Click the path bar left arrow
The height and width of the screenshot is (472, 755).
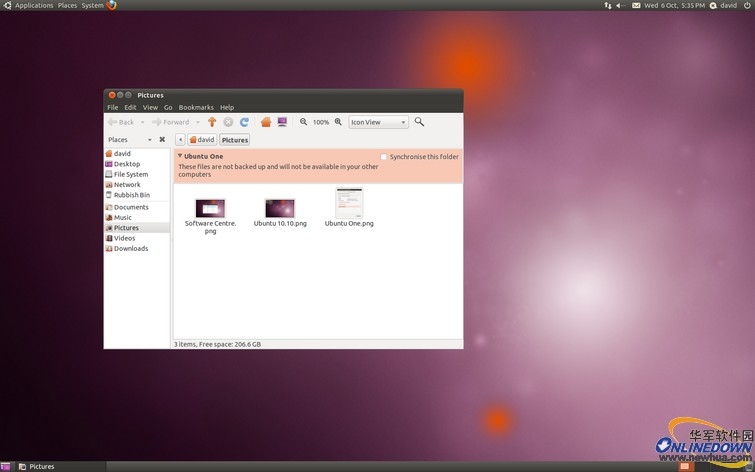[180, 140]
